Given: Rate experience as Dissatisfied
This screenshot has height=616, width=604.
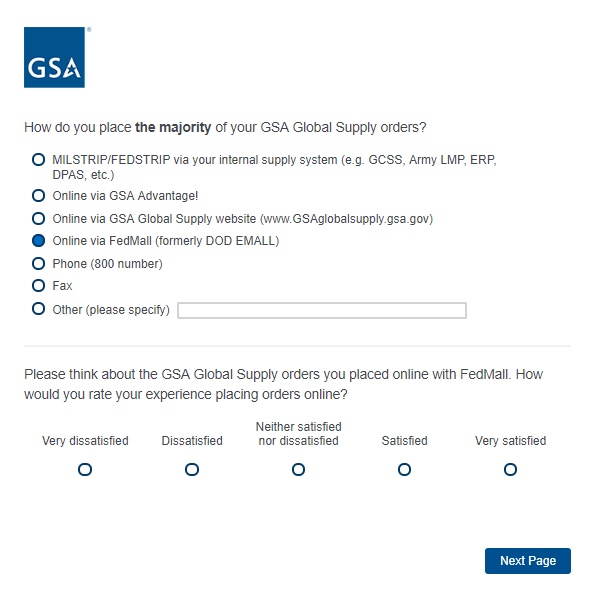Looking at the screenshot, I should point(192,469).
